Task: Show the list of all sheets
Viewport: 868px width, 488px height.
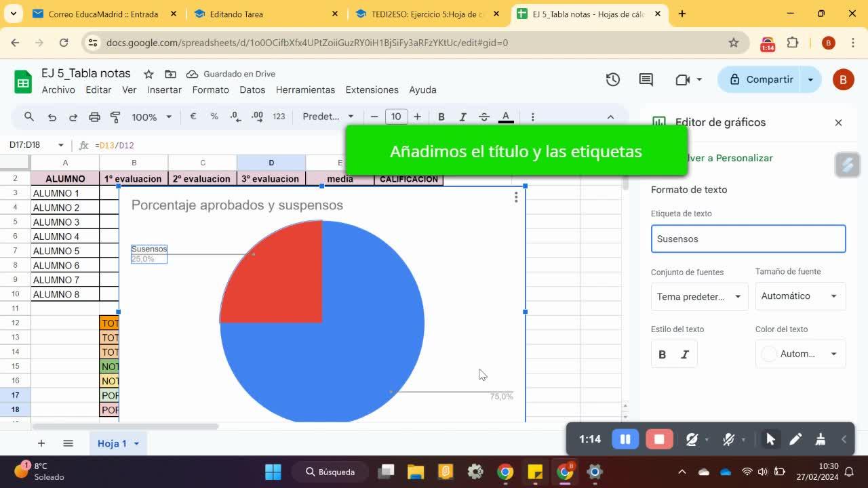Action: (68, 443)
